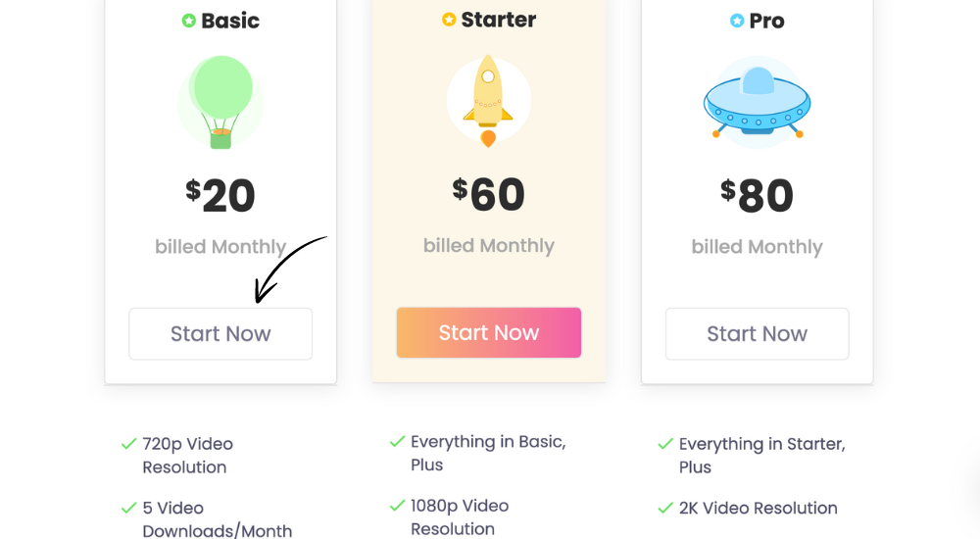Click the $60 Starter price
The width and height of the screenshot is (980, 539).
489,194
